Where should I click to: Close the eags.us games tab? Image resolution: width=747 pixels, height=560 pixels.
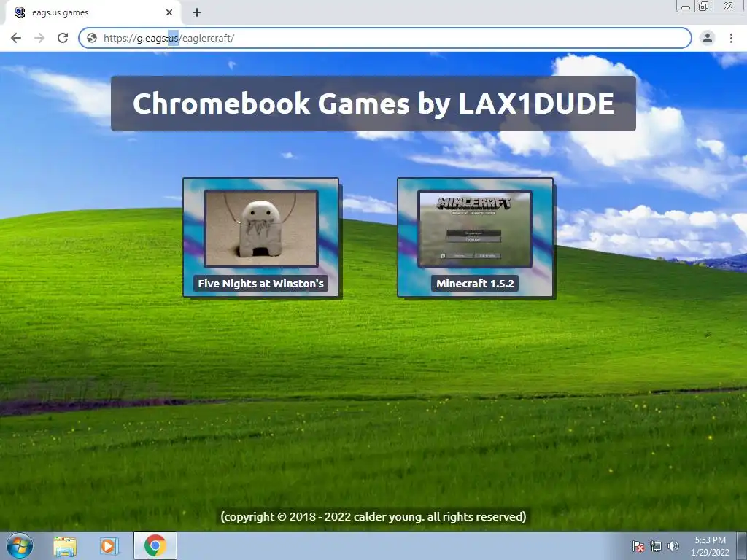(x=169, y=12)
